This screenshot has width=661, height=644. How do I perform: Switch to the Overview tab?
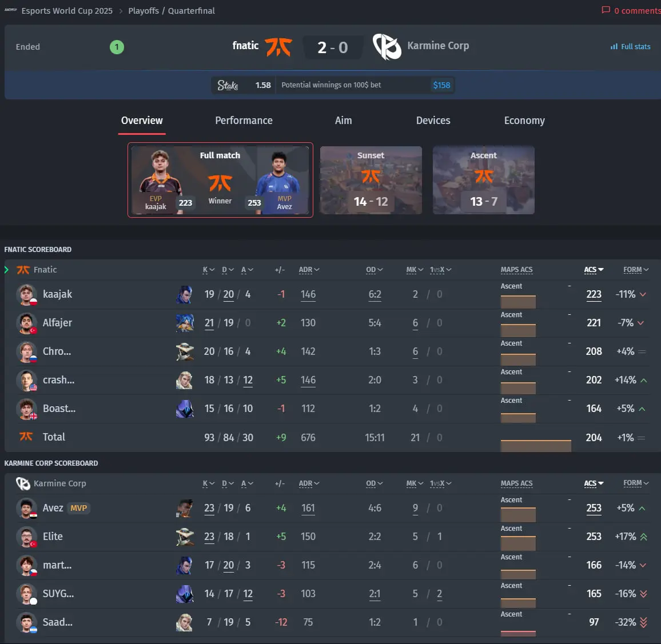(x=142, y=121)
